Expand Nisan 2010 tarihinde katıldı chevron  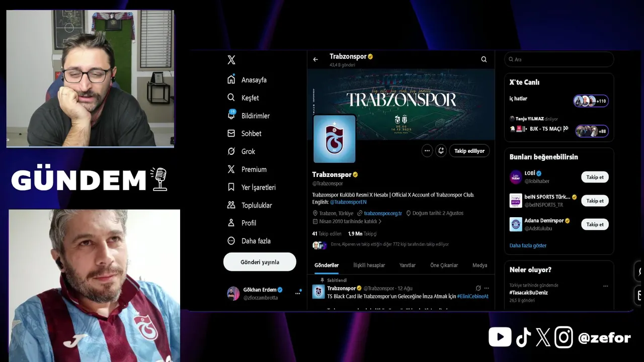pyautogui.click(x=380, y=221)
